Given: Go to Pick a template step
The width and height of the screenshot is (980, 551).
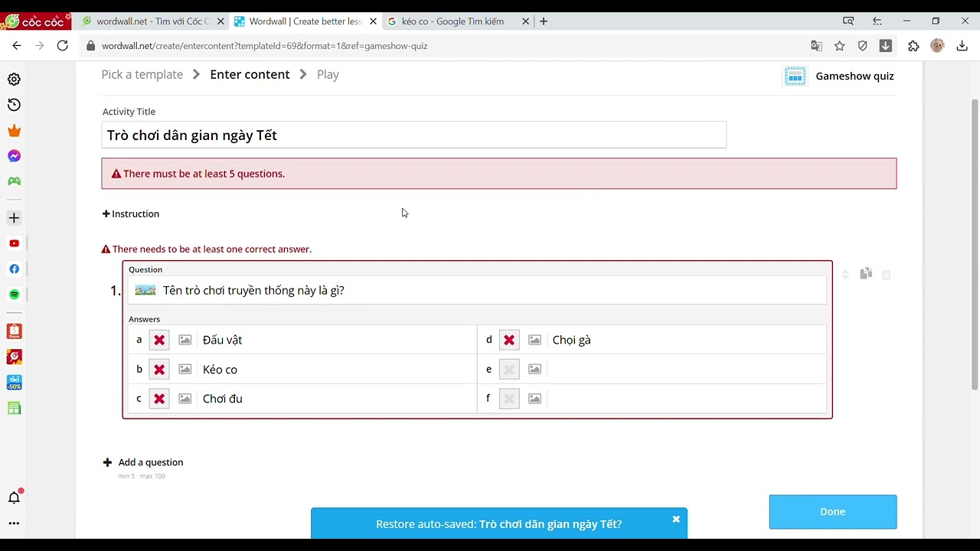Looking at the screenshot, I should tap(142, 74).
